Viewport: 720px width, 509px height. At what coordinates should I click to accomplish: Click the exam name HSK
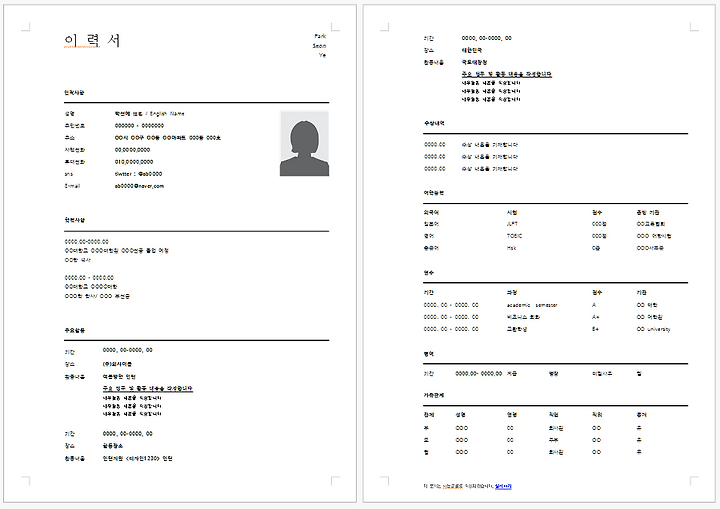pyautogui.click(x=511, y=248)
